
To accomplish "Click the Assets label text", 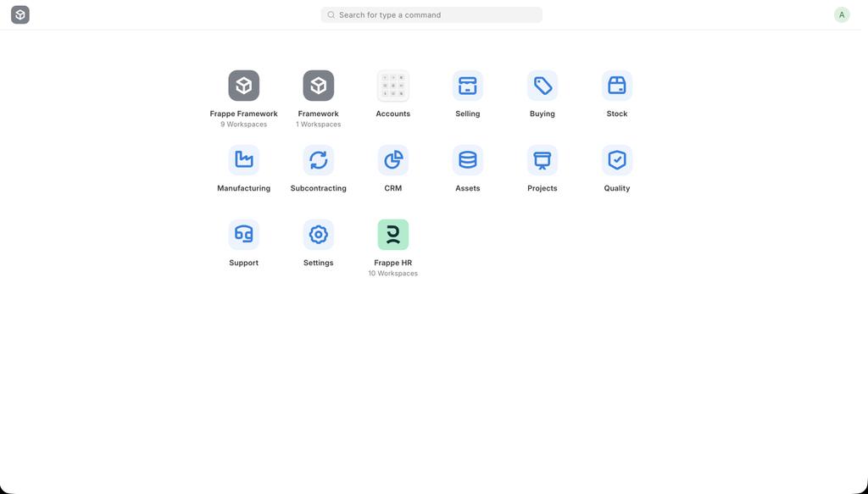I will [468, 188].
